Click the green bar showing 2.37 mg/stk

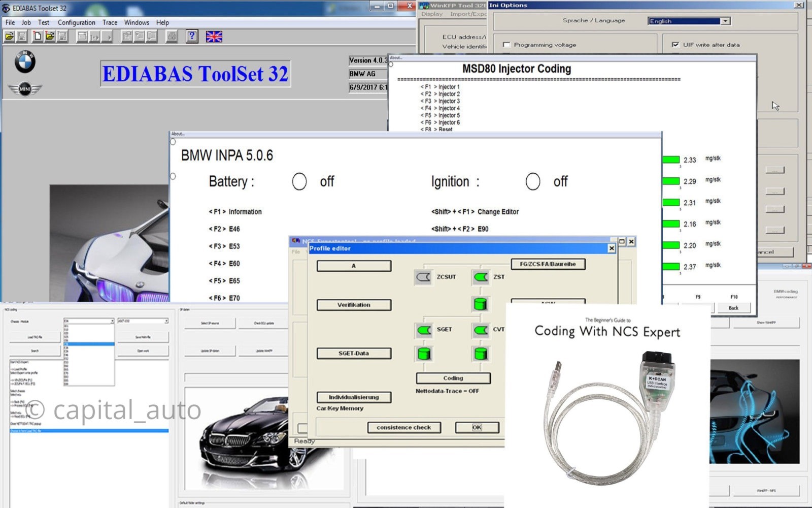coord(671,266)
